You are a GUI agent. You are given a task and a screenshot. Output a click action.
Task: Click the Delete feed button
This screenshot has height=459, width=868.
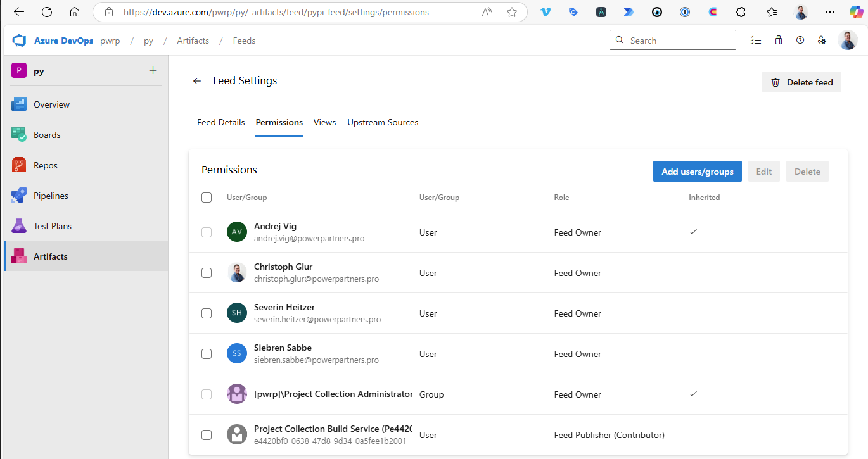[801, 82]
